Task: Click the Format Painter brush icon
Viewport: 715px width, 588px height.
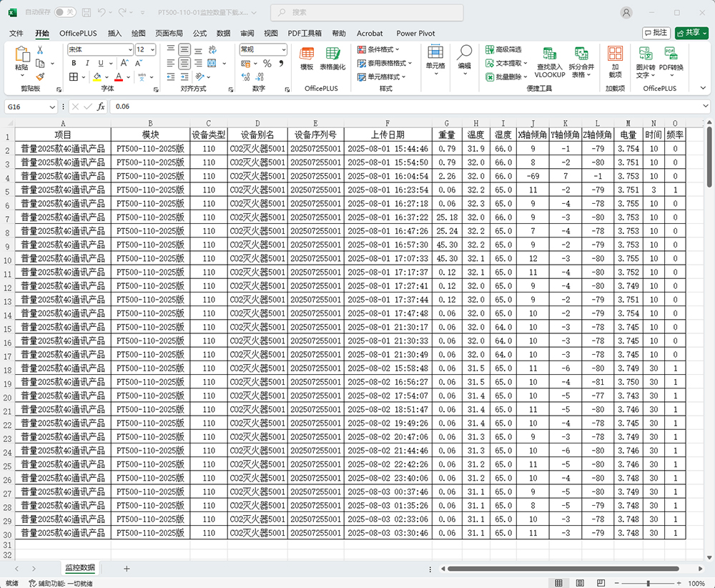Action: (x=40, y=76)
